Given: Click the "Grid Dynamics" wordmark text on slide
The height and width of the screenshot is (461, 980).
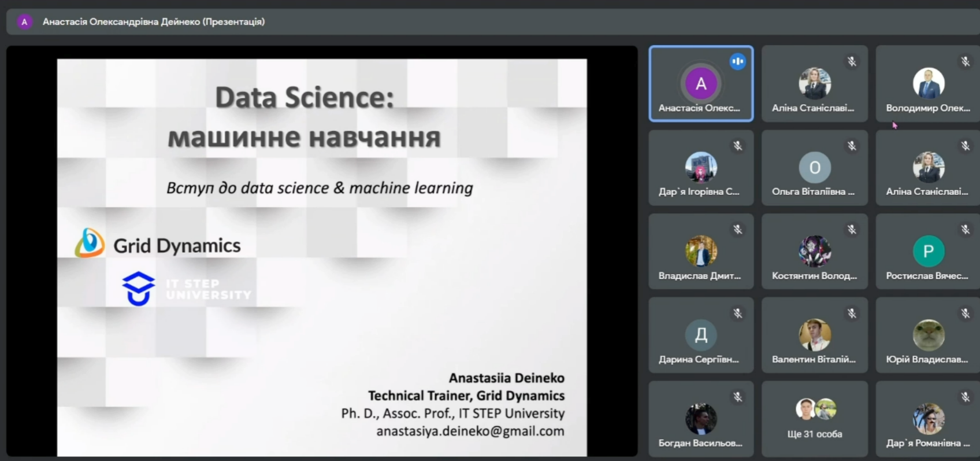Looking at the screenshot, I should [177, 246].
